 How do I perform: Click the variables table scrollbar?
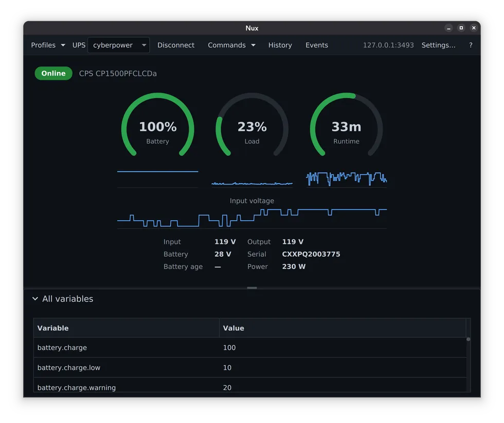pos(469,365)
